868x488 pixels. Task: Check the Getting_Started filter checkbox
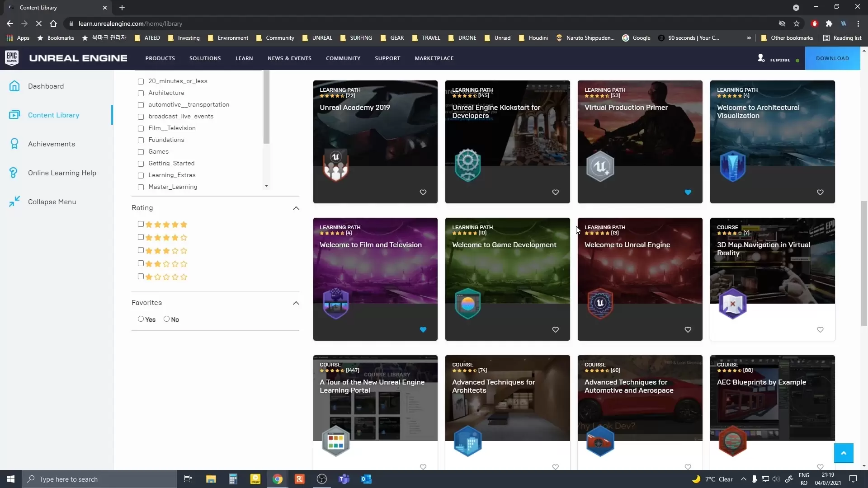(141, 164)
